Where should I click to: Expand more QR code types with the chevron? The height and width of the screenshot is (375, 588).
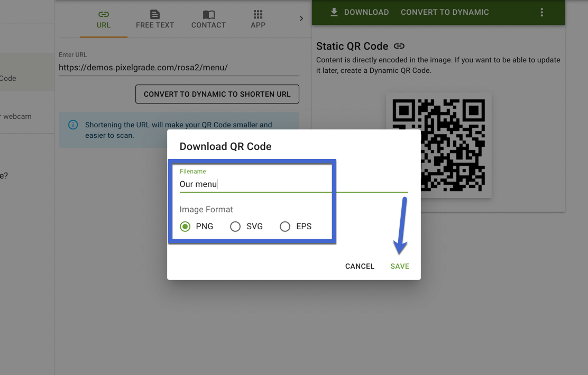point(301,17)
